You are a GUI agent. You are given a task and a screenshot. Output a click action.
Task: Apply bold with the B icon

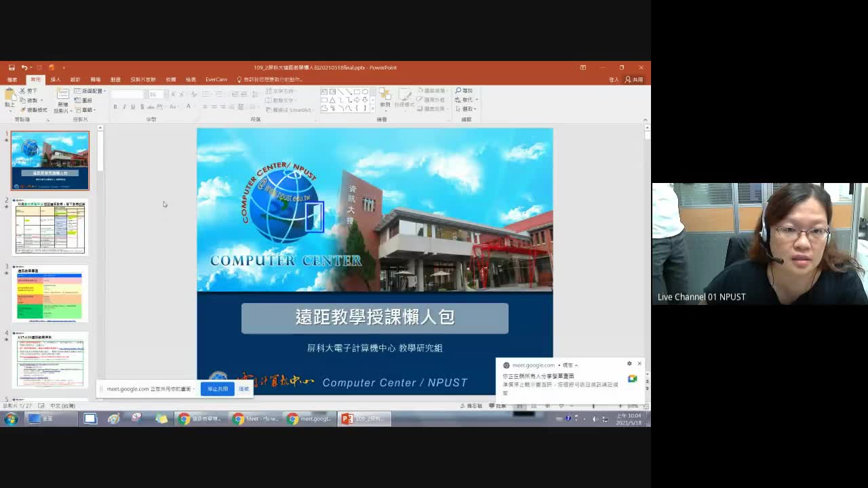click(x=115, y=107)
